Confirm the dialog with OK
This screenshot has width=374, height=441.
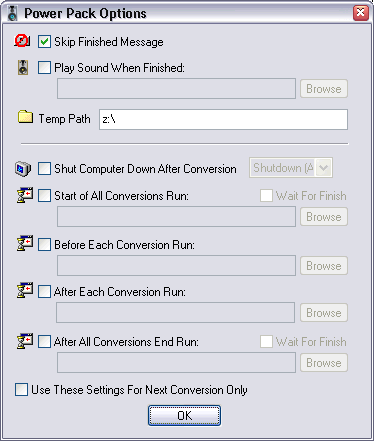coord(184,416)
